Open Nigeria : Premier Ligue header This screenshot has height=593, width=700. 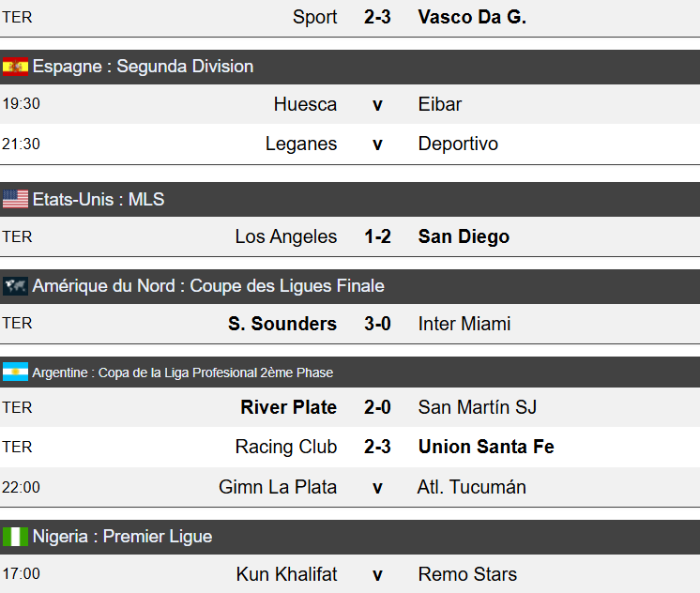tap(122, 537)
